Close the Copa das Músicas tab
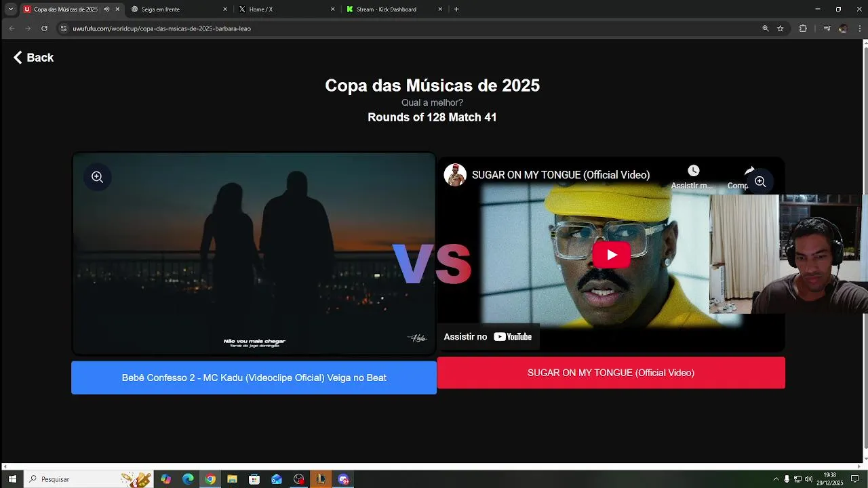 pos(117,9)
